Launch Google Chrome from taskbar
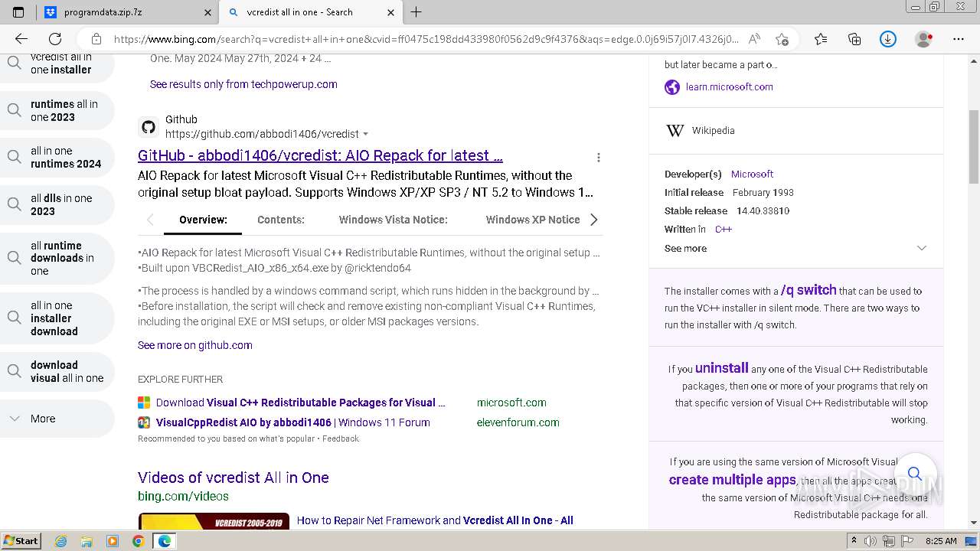The width and height of the screenshot is (980, 551). pyautogui.click(x=138, y=541)
